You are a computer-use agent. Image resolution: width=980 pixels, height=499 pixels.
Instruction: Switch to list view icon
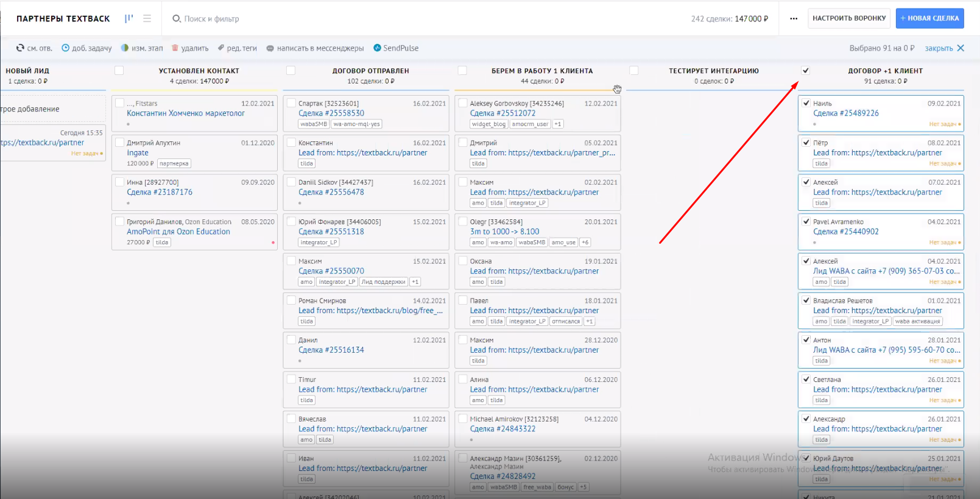(x=147, y=18)
